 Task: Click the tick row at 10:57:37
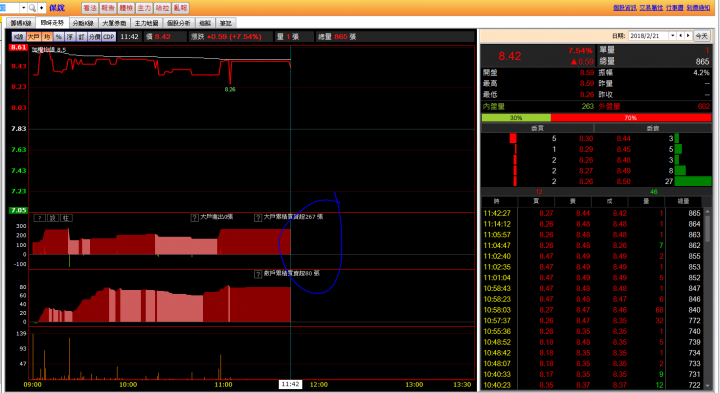(x=592, y=320)
